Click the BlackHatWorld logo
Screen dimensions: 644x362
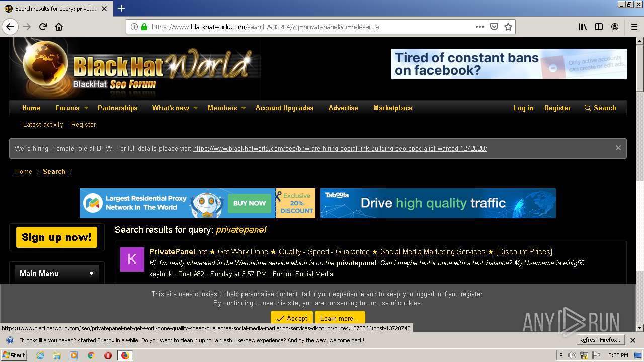[x=135, y=68]
